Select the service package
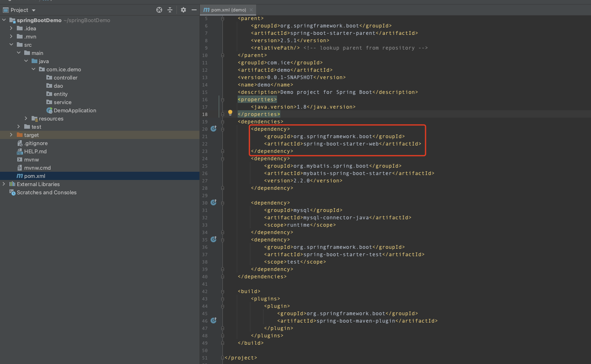 click(x=62, y=102)
